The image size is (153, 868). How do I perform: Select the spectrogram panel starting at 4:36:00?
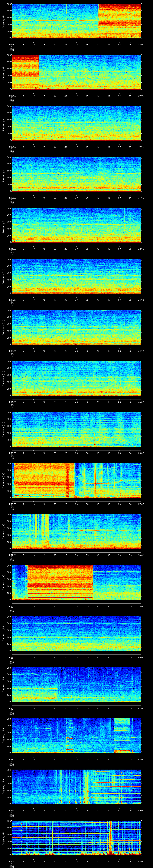coord(76,480)
